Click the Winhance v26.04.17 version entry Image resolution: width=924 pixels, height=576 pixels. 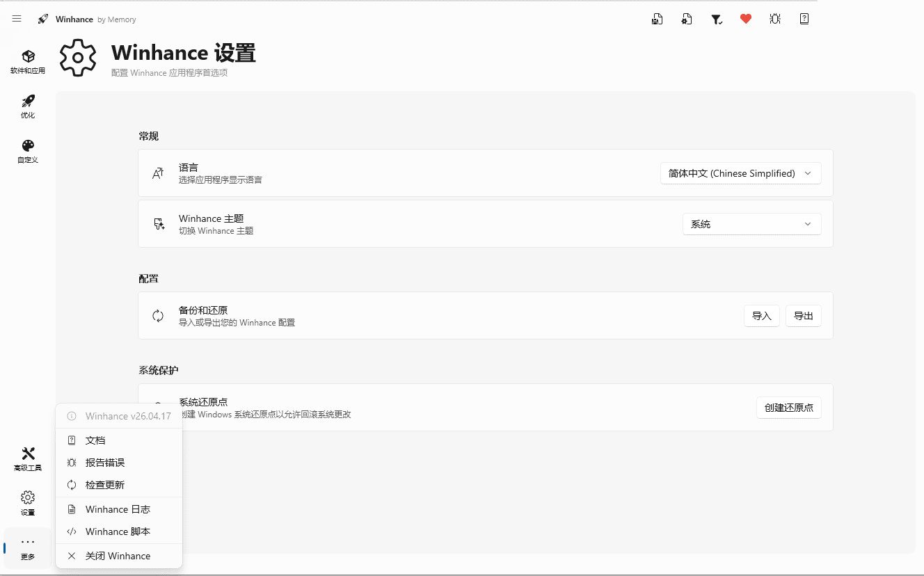click(119, 416)
